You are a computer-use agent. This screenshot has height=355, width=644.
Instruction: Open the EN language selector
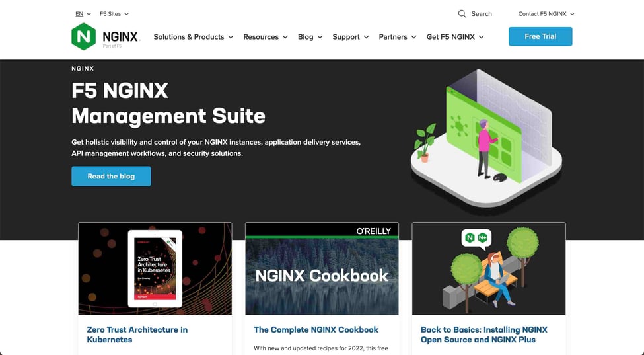click(83, 14)
